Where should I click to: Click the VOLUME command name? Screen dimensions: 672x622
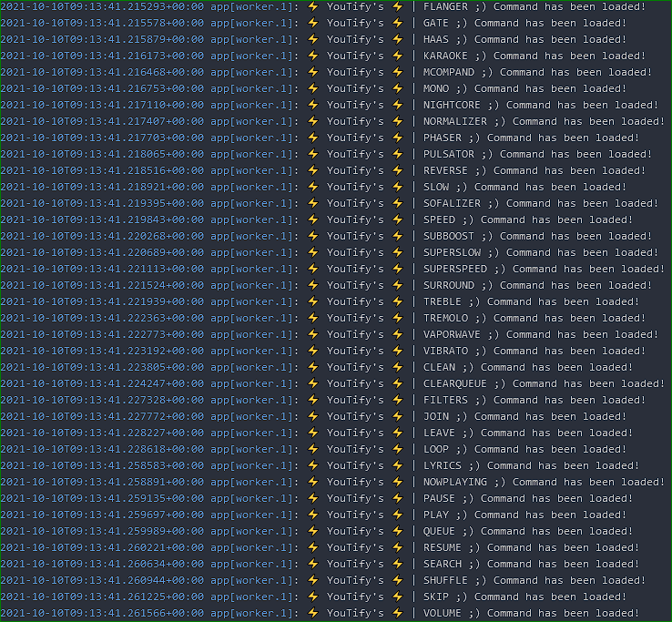(443, 613)
